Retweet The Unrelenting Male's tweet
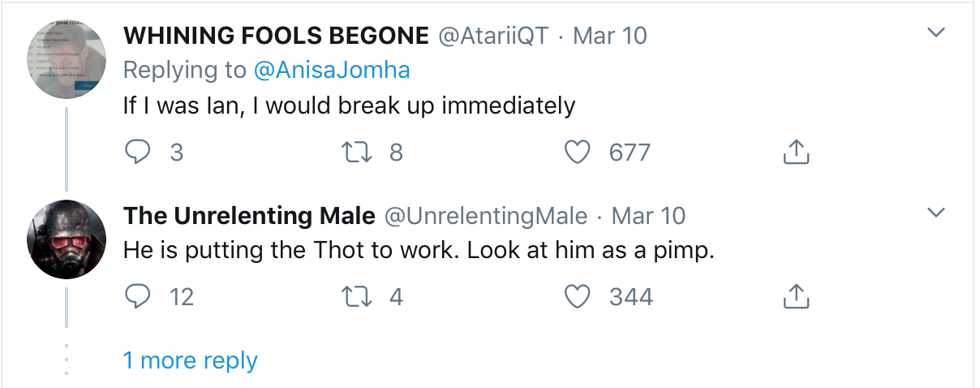 [361, 296]
